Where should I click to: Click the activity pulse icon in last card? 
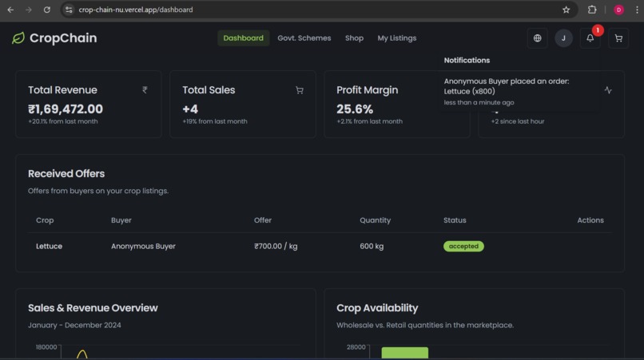(608, 90)
